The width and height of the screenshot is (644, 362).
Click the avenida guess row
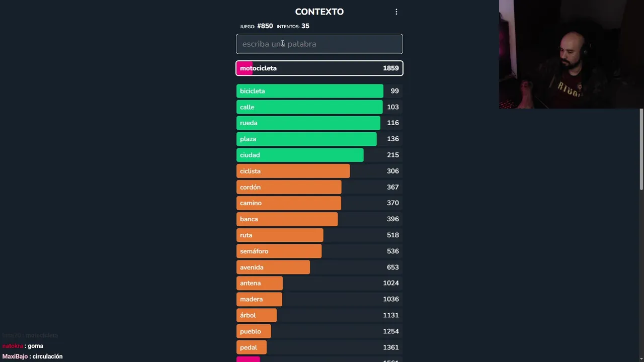(x=319, y=267)
